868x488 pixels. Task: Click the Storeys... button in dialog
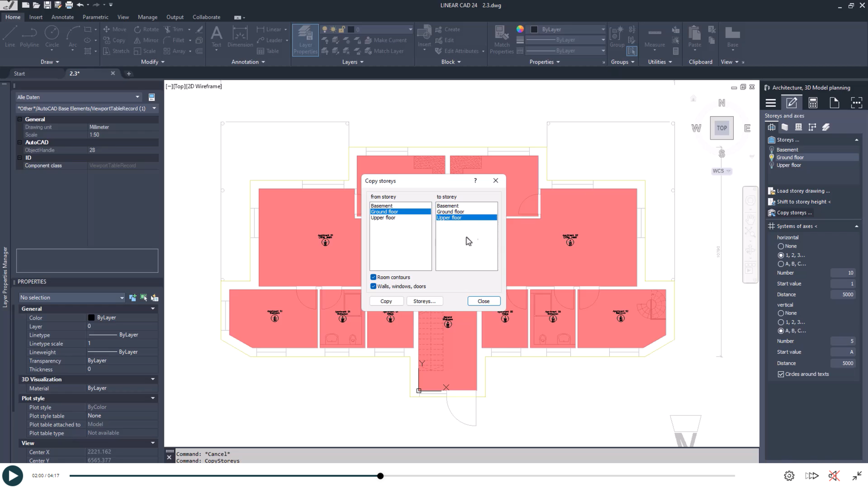[424, 301]
